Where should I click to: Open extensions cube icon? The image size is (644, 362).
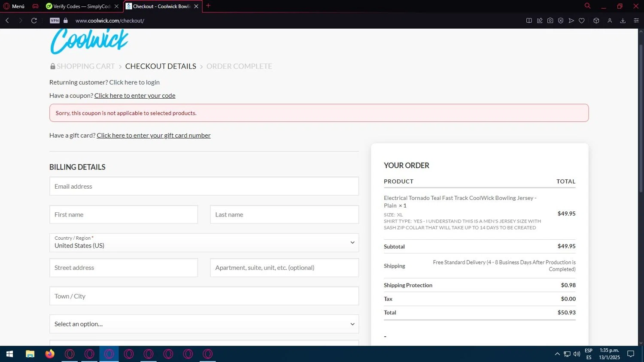point(596,21)
